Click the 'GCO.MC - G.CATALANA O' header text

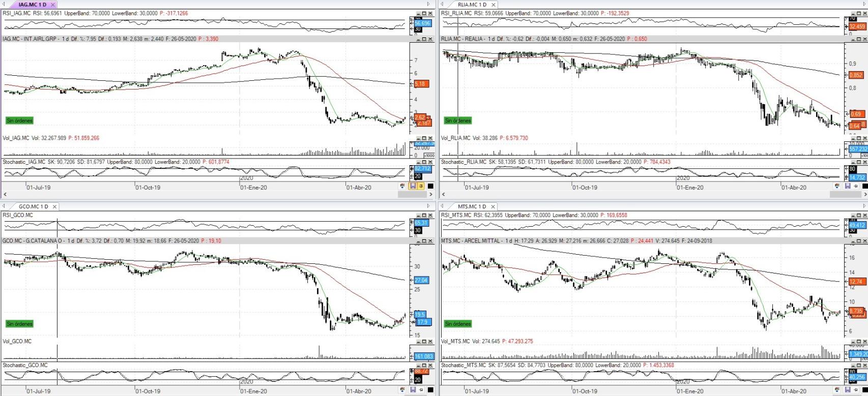click(x=32, y=241)
